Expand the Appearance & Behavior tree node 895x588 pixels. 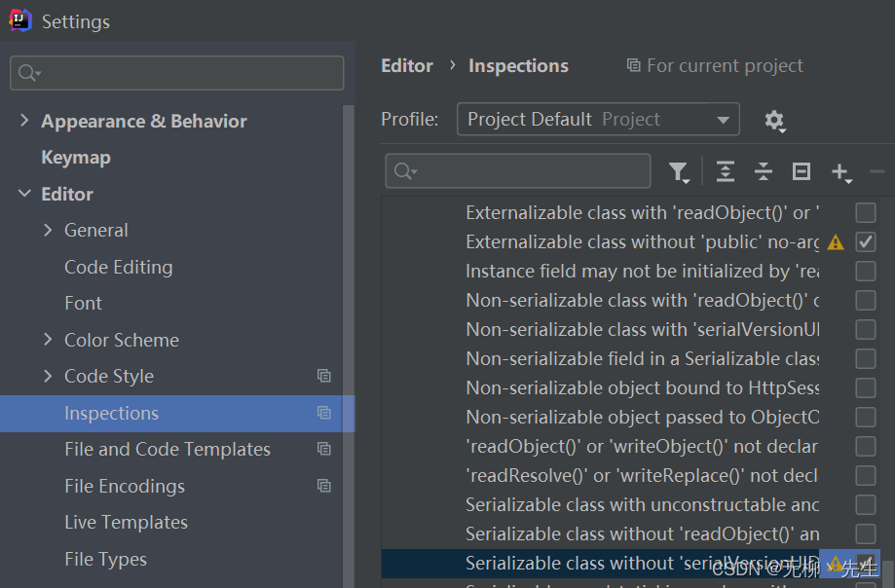pyautogui.click(x=24, y=121)
